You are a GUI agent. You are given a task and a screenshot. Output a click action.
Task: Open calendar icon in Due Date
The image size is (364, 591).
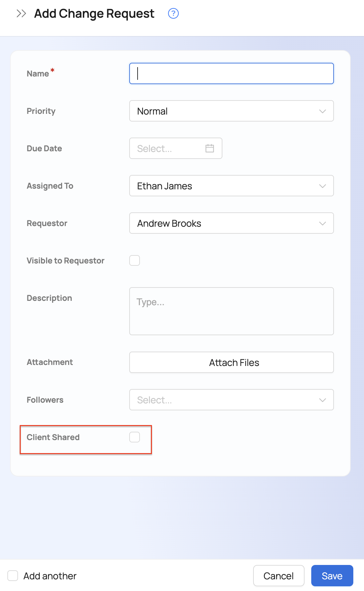click(x=210, y=148)
